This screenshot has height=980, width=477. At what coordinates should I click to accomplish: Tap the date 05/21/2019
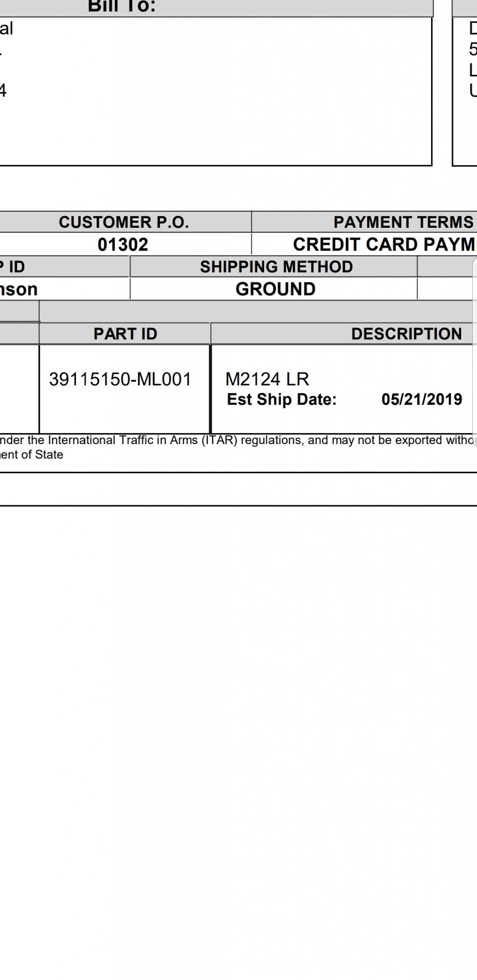422,400
